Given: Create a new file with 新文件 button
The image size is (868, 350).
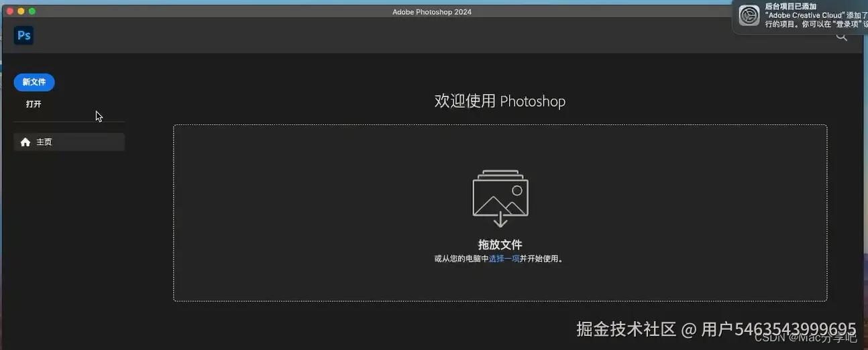Looking at the screenshot, I should coord(34,82).
